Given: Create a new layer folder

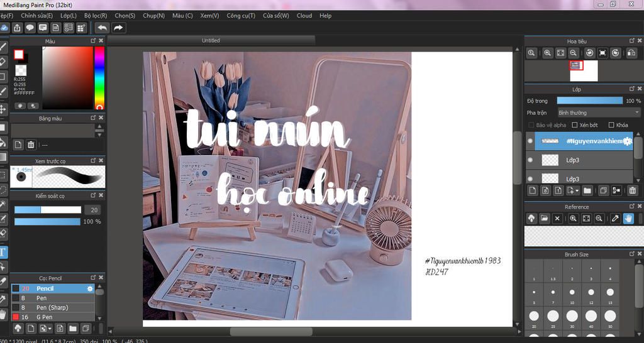Looking at the screenshot, I should 587,190.
